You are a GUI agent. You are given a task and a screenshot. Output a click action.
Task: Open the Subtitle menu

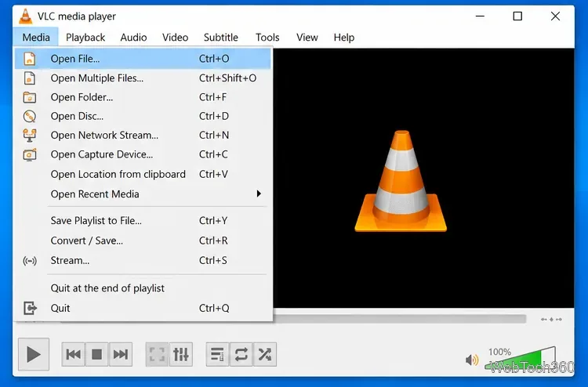221,38
